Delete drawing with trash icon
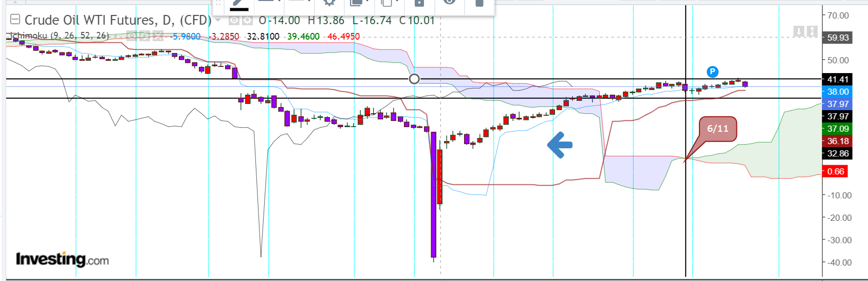The height and width of the screenshot is (281, 868). click(x=479, y=3)
